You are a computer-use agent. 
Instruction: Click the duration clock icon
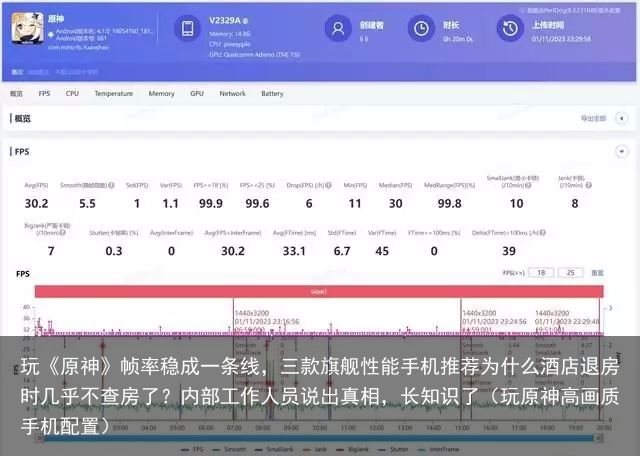point(421,28)
